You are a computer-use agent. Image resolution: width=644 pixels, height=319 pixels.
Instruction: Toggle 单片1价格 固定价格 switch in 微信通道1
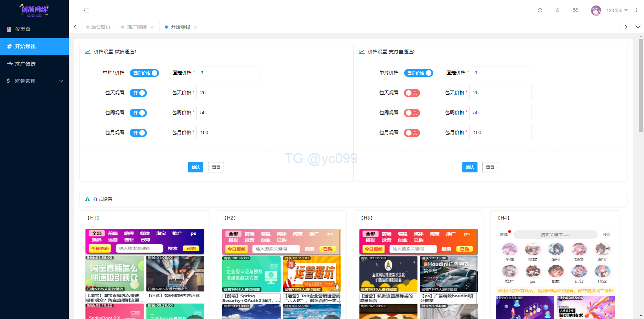pos(144,73)
